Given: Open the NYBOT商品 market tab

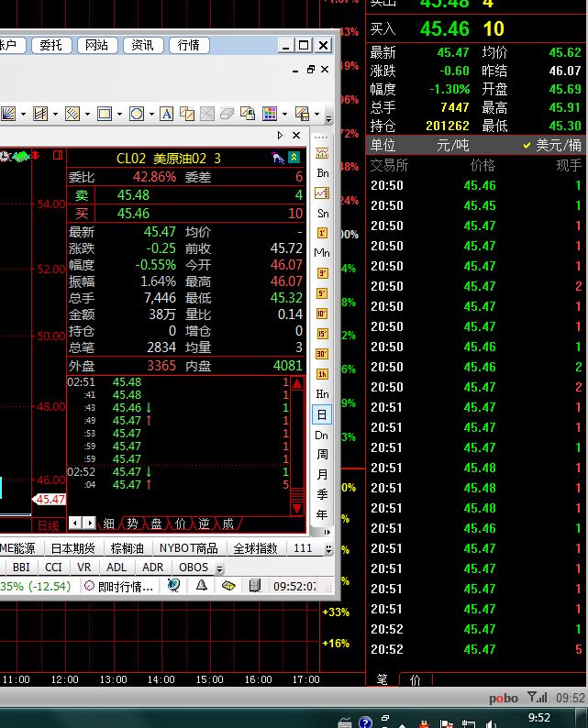Looking at the screenshot, I should pyautogui.click(x=188, y=548).
